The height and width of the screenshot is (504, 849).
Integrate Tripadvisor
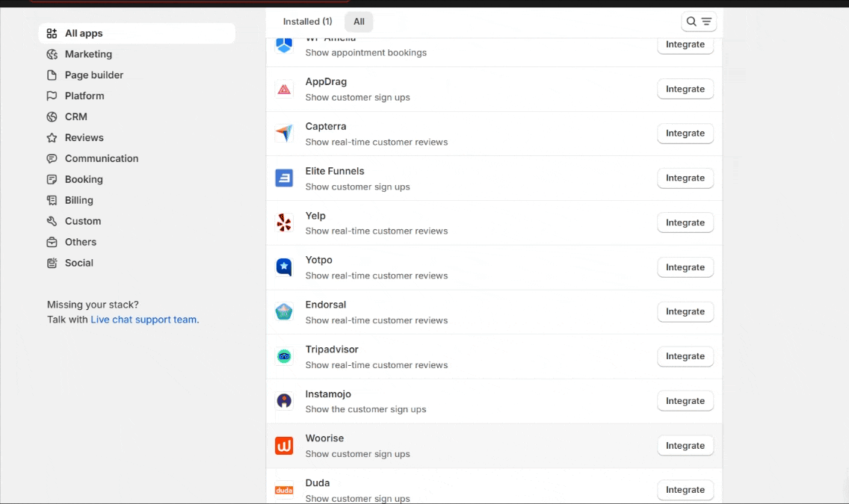point(685,356)
